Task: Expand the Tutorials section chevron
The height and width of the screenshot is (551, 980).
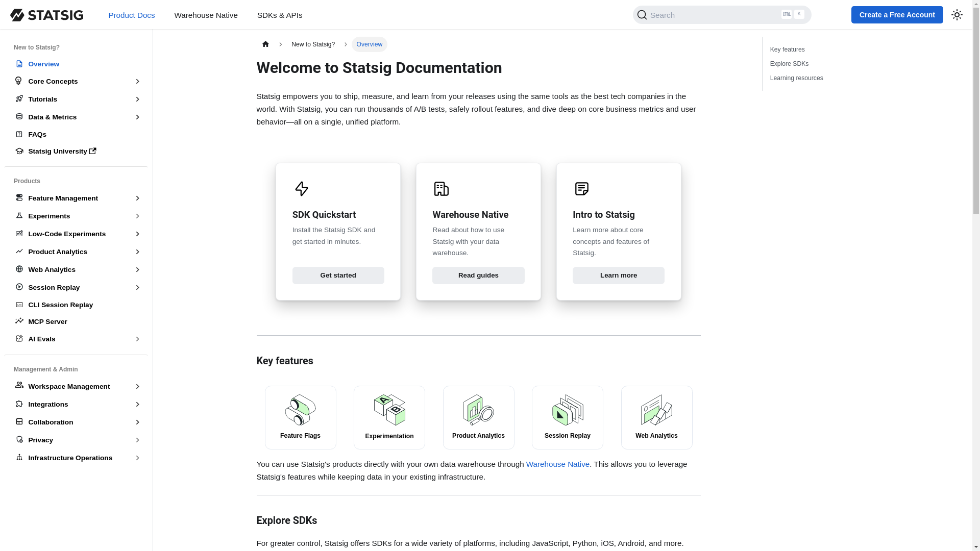Action: [x=137, y=99]
